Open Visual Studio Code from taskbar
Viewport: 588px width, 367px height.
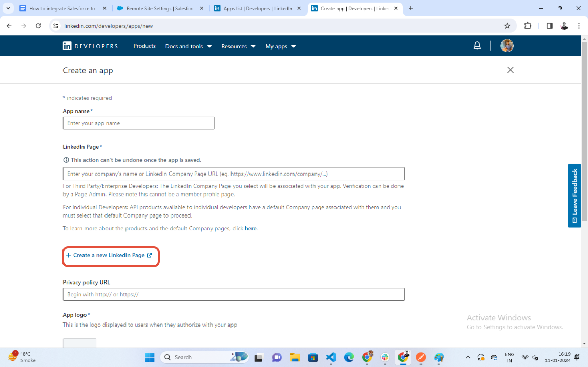[x=331, y=357]
